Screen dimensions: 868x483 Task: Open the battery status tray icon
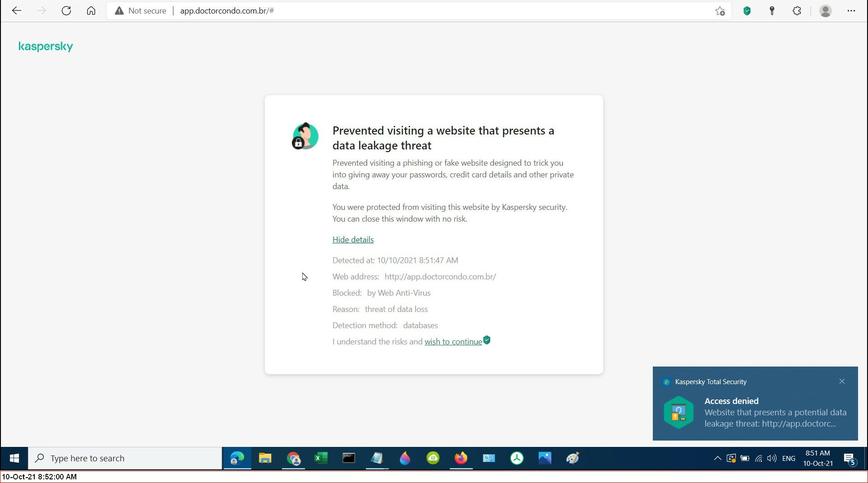(745, 459)
